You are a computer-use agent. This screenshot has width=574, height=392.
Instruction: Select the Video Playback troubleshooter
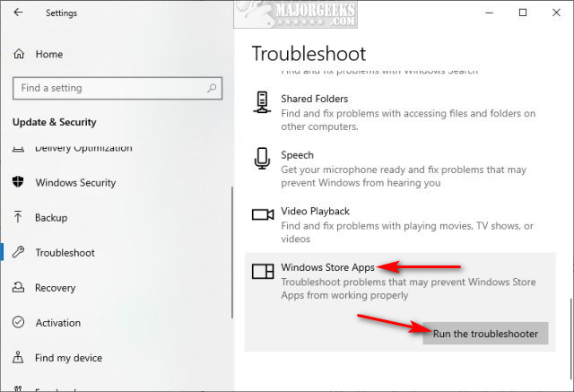pyautogui.click(x=315, y=212)
